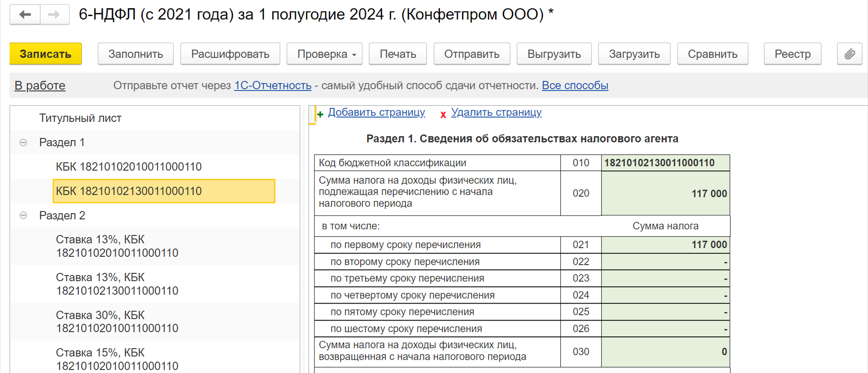Click the line 023 amount field
868x373 pixels.
pyautogui.click(x=665, y=278)
